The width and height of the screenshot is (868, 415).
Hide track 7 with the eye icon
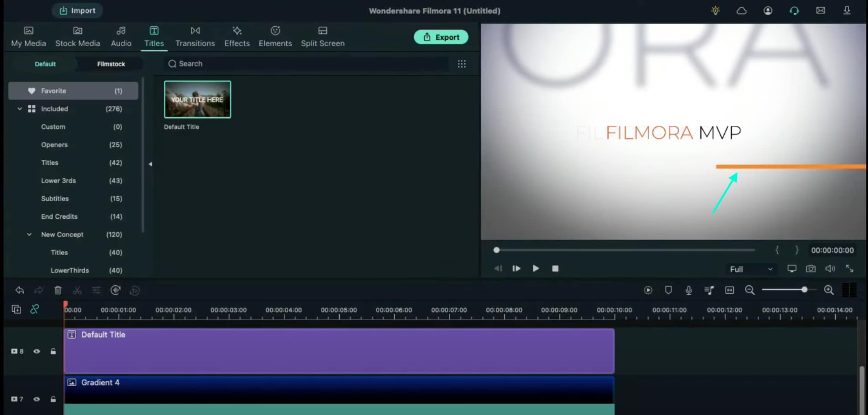point(37,399)
